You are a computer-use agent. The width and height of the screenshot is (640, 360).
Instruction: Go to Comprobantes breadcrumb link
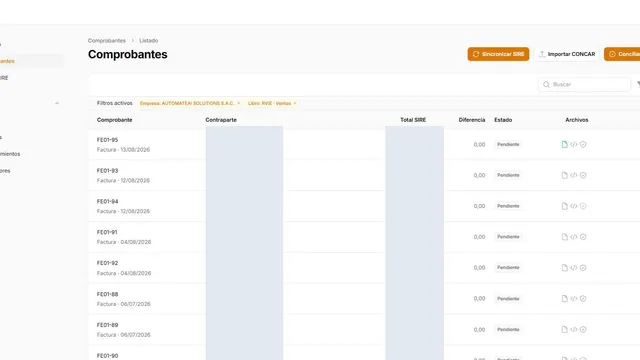coord(107,40)
